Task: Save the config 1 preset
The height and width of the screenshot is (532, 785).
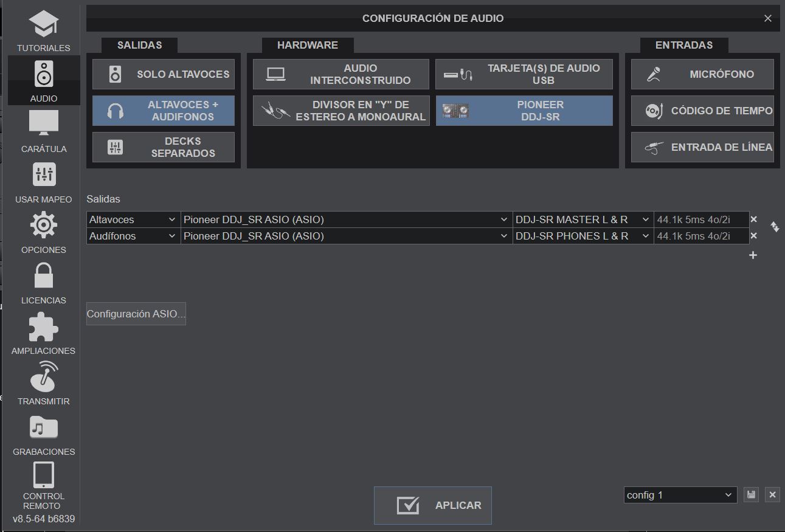Action: click(752, 495)
